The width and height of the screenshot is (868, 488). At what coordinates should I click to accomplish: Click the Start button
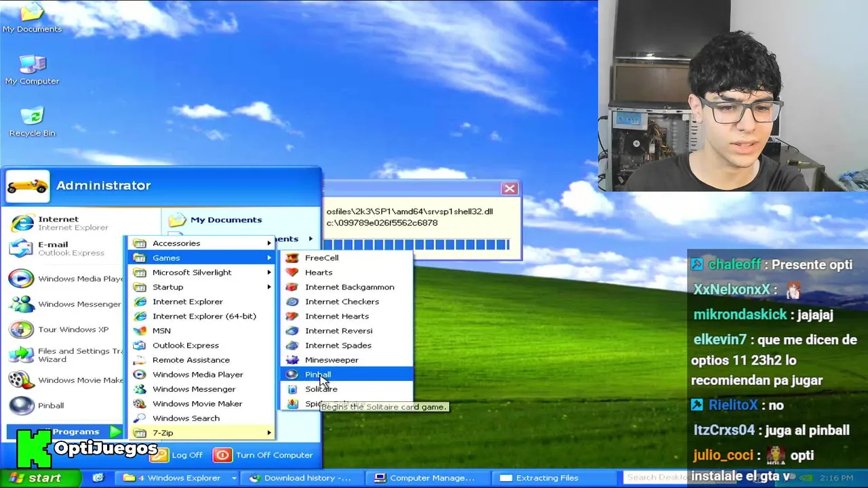(x=41, y=478)
